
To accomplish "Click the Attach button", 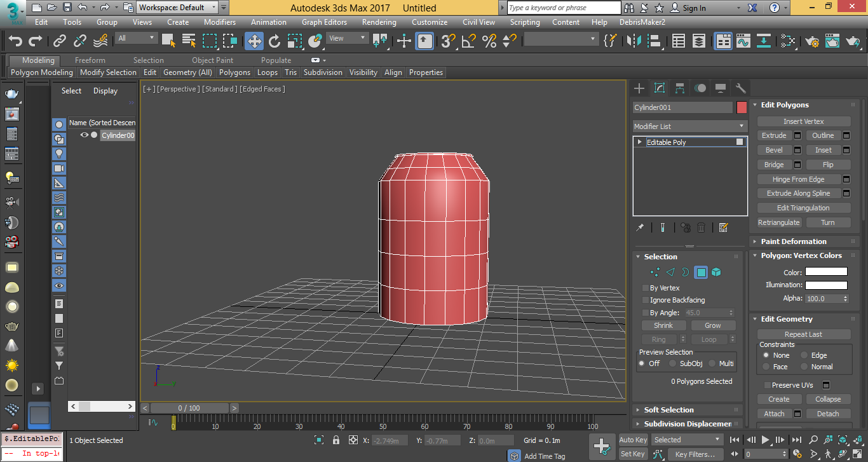I will [x=774, y=414].
